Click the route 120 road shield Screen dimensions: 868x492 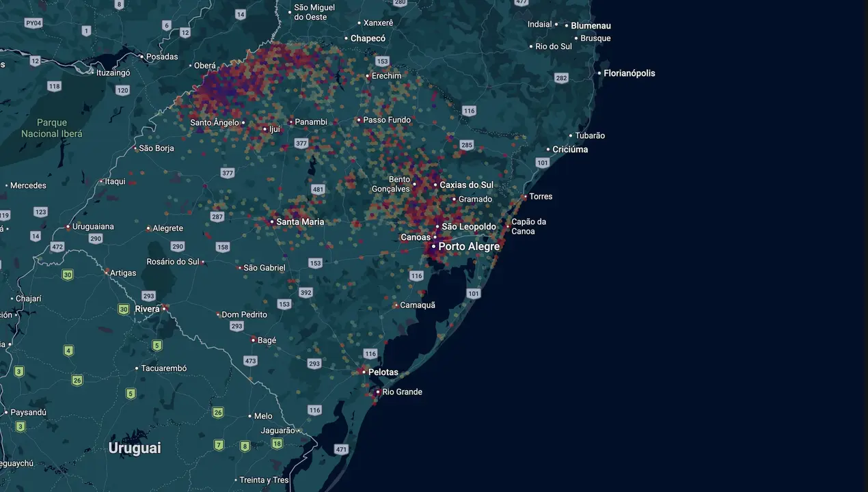point(122,90)
